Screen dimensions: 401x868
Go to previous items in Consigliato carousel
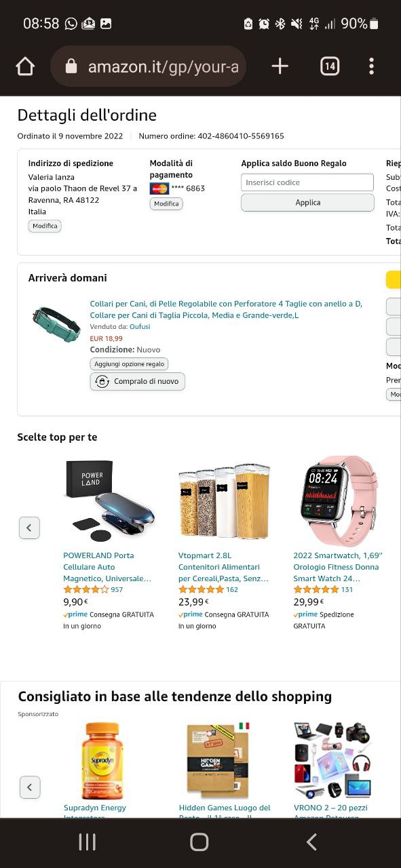(x=29, y=787)
